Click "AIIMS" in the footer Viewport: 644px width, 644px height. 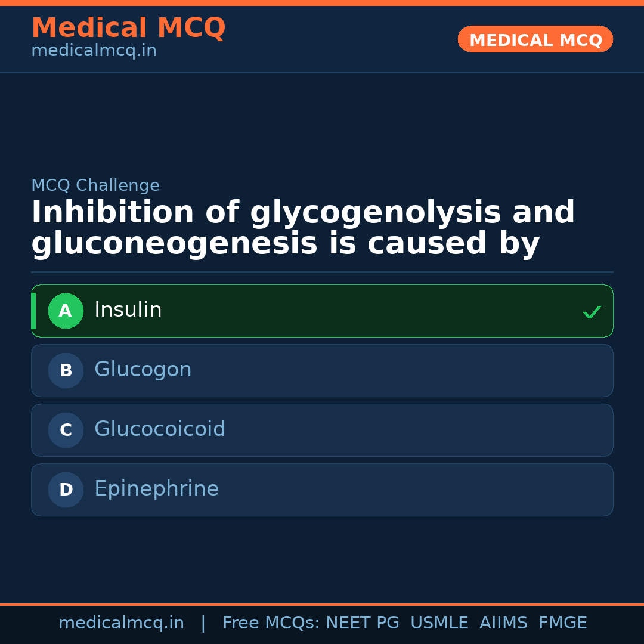click(503, 623)
